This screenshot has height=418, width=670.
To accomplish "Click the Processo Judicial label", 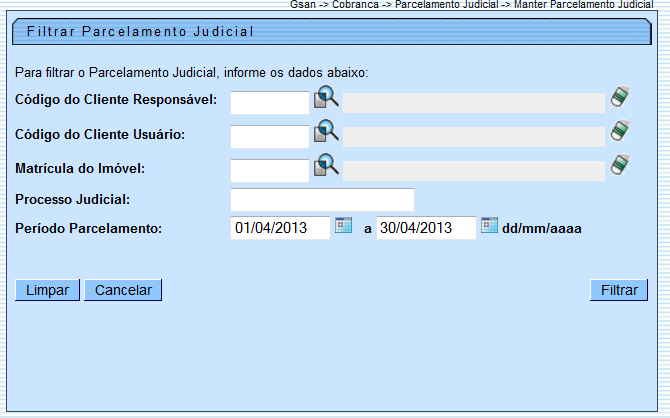I will click(72, 200).
